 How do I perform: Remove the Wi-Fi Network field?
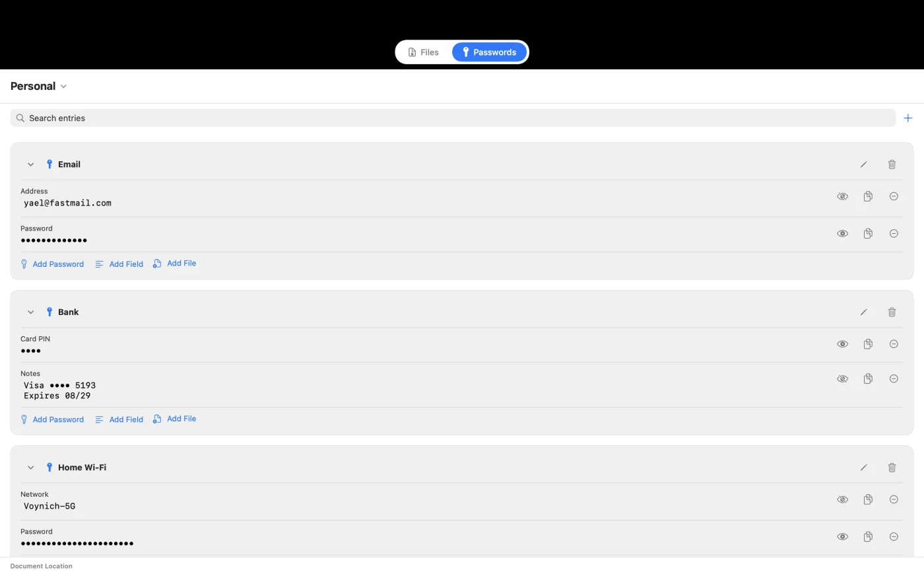(x=894, y=500)
